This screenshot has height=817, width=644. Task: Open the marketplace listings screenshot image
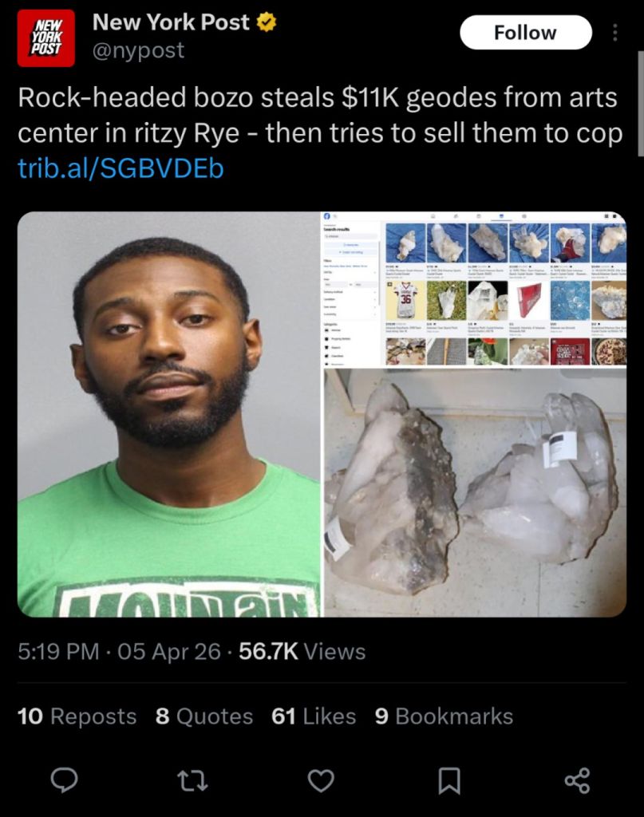click(475, 289)
